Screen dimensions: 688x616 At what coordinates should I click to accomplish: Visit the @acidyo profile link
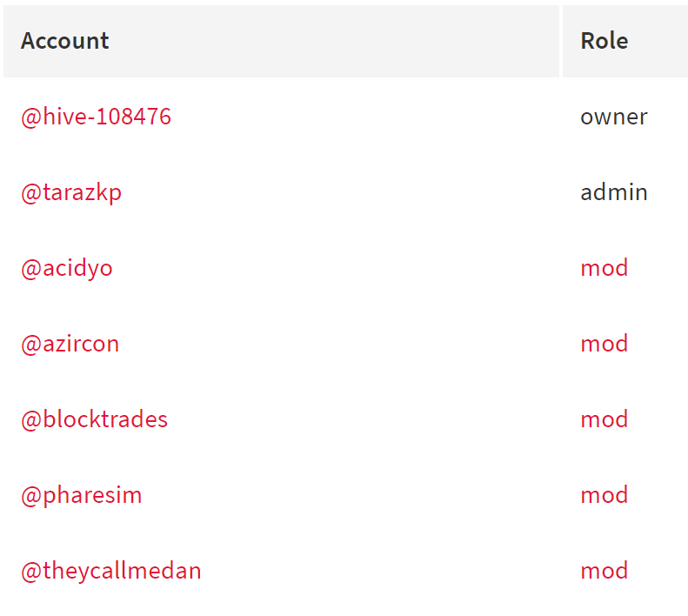click(x=67, y=269)
